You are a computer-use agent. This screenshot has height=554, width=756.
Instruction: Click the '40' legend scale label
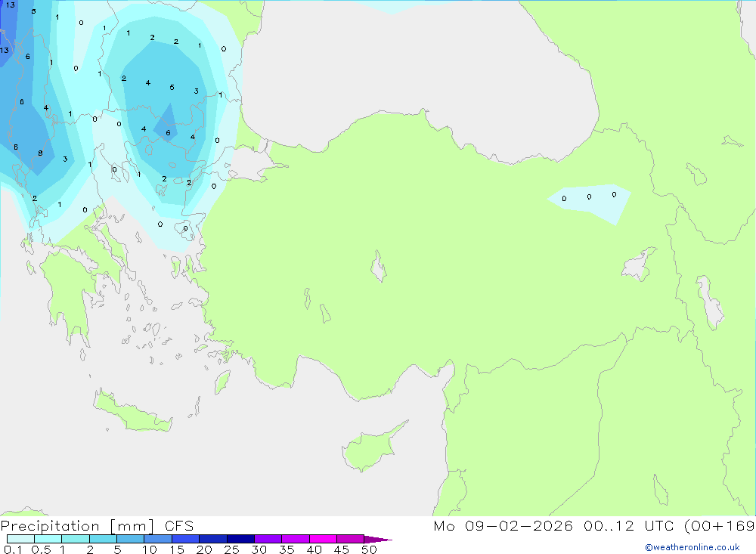314,549
